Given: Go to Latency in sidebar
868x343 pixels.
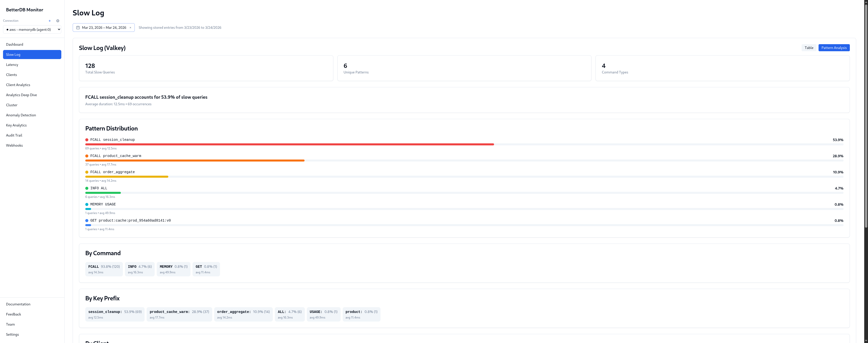Looking at the screenshot, I should 12,65.
